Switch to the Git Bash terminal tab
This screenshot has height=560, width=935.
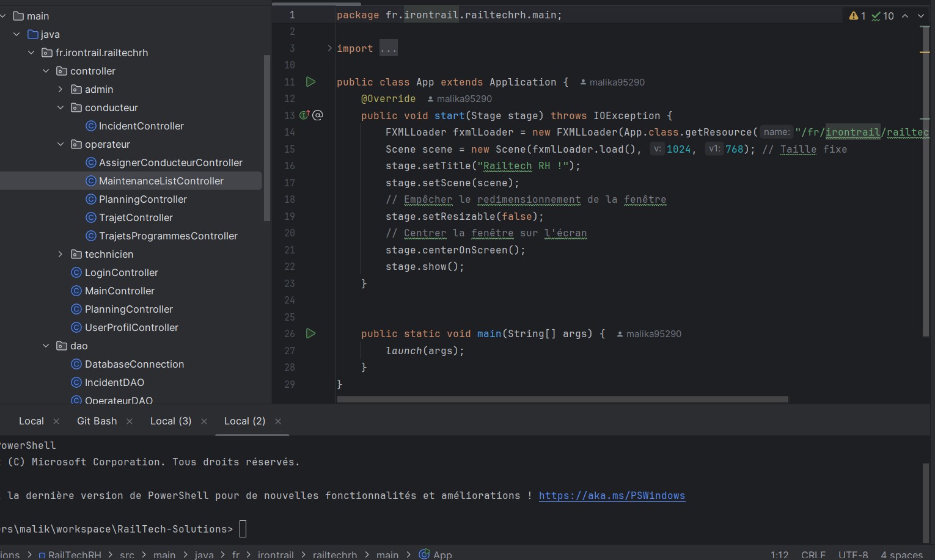point(97,421)
